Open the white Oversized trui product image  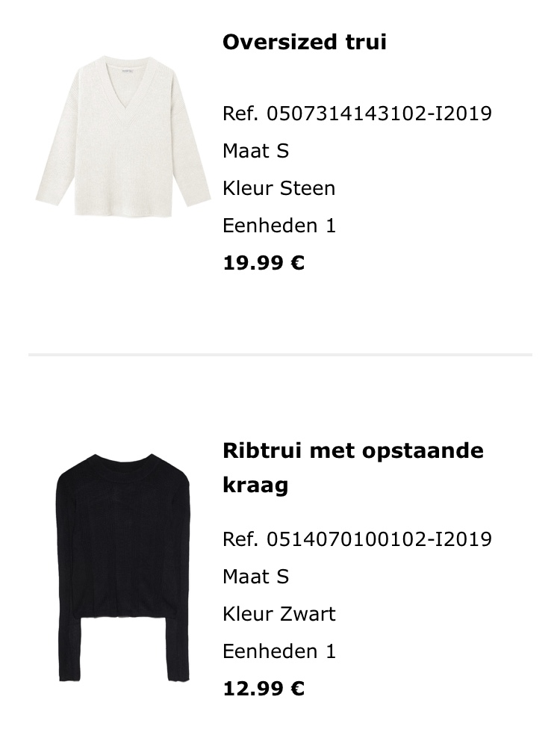click(x=123, y=136)
